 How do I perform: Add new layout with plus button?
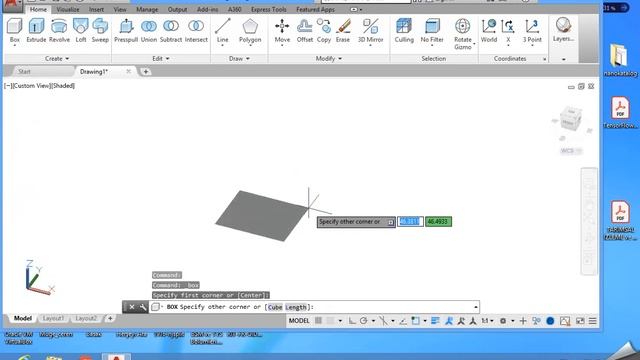coord(110,318)
